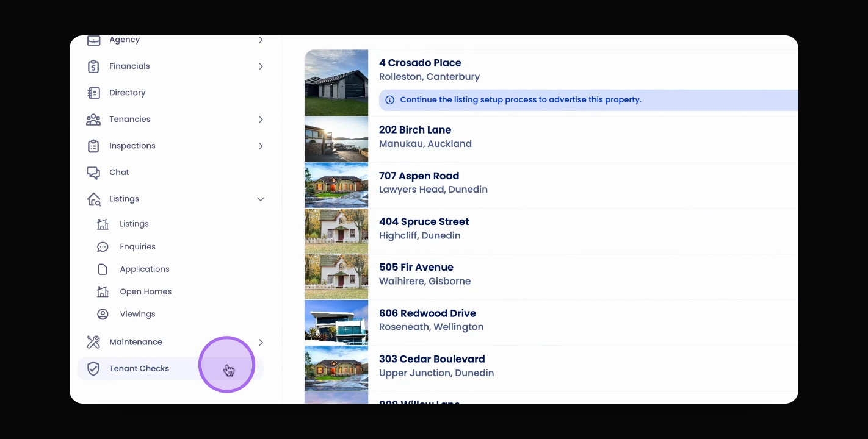Image resolution: width=868 pixels, height=439 pixels.
Task: Click the Continue the listing setup banner
Action: (588, 100)
